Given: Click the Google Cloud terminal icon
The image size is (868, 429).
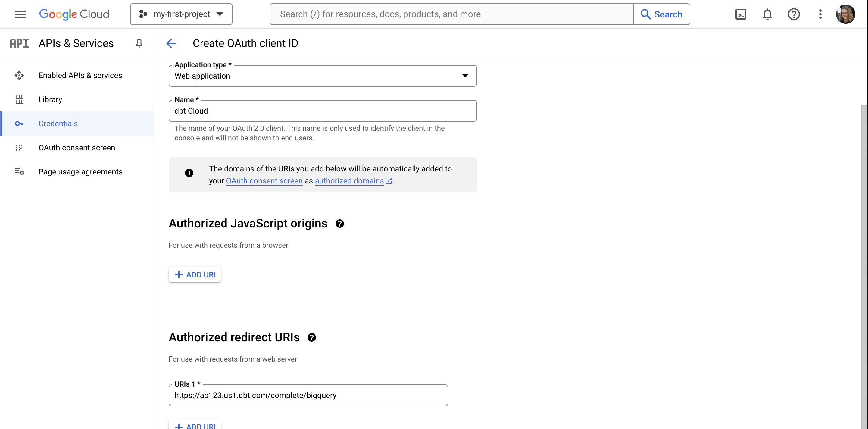Looking at the screenshot, I should (741, 14).
